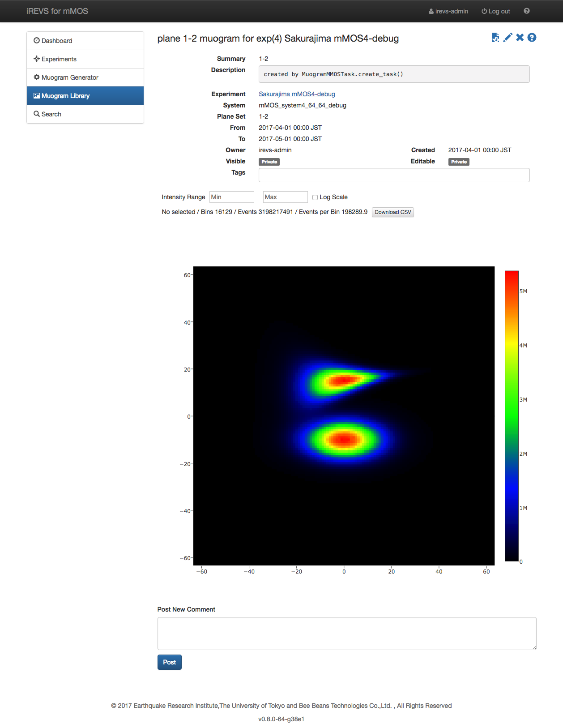Follow the Sakurajima mMOS4-debug experiment link
This screenshot has height=728, width=563.
point(297,94)
